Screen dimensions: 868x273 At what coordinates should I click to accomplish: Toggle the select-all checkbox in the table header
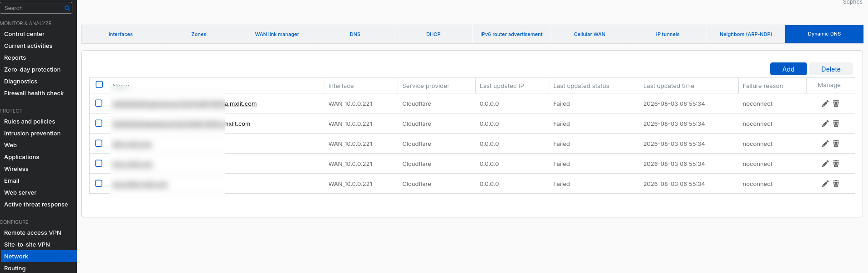pyautogui.click(x=99, y=84)
